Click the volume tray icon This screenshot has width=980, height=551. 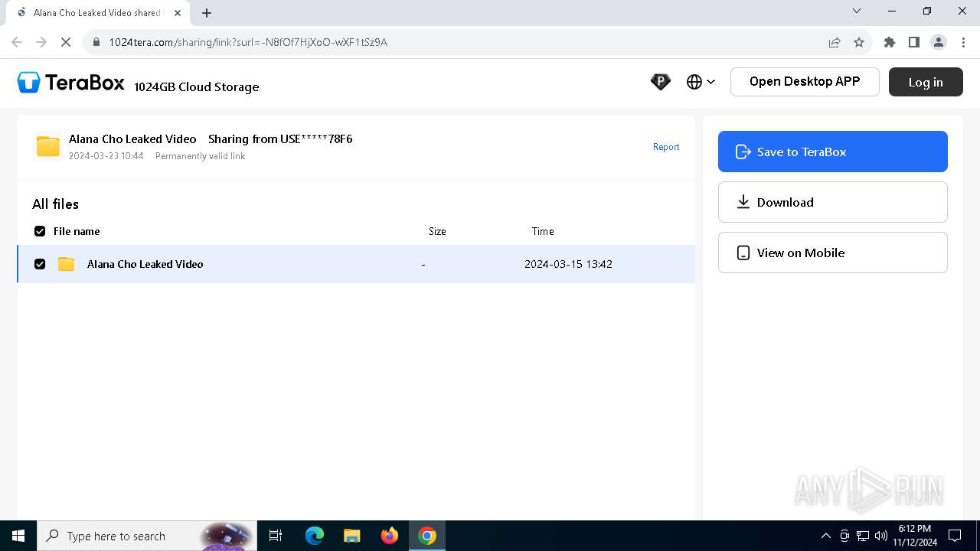tap(880, 536)
